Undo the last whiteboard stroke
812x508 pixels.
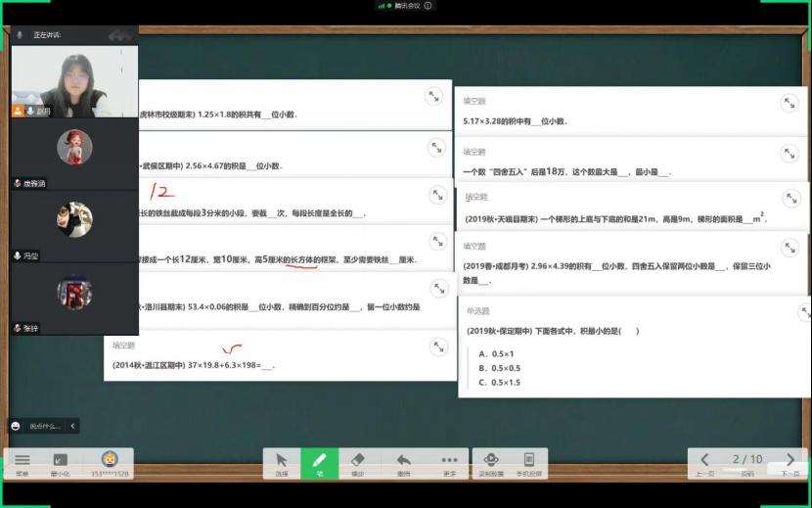[x=403, y=462]
